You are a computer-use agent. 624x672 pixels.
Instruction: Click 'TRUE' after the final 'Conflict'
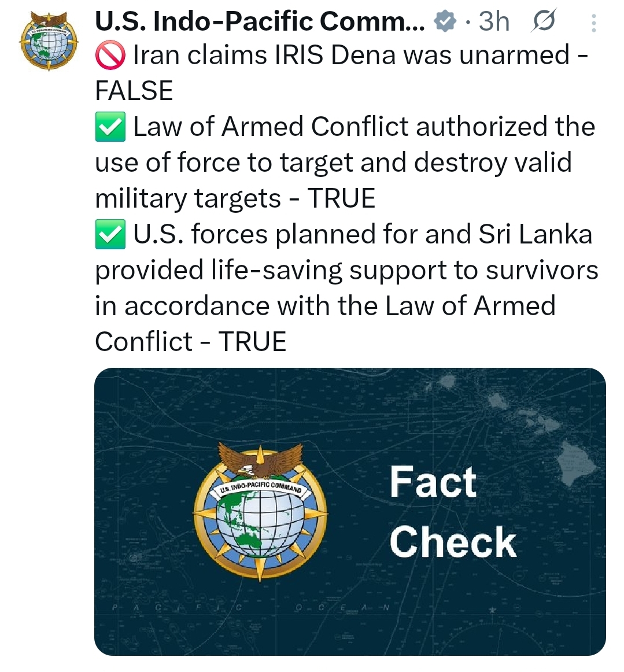[x=252, y=342]
